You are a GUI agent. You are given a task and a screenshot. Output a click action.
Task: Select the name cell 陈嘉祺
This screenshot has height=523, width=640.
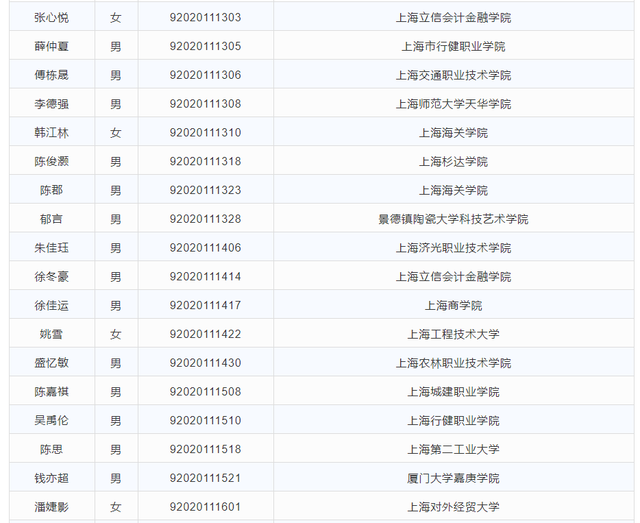[x=51, y=392]
